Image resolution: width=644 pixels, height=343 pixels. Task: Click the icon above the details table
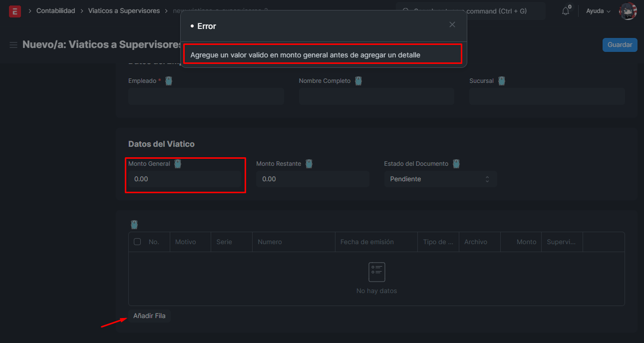pos(134,225)
